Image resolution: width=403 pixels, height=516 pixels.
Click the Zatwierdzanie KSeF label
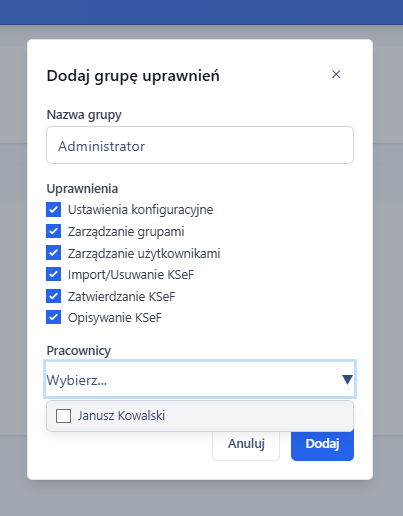pos(121,296)
